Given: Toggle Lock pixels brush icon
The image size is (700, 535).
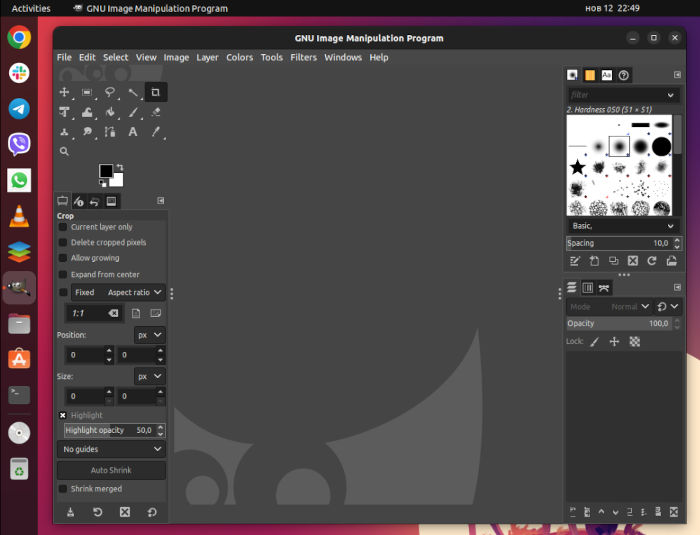Looking at the screenshot, I should (594, 342).
